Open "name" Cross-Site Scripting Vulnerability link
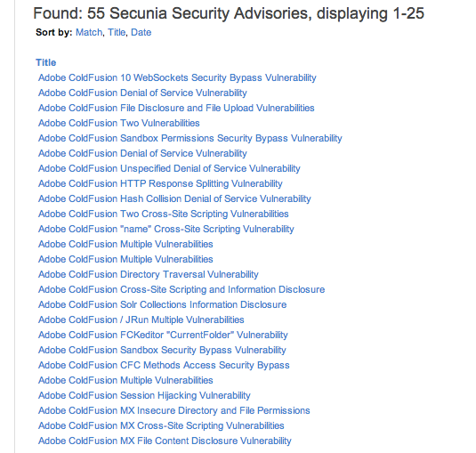476x453 pixels. pyautogui.click(x=166, y=230)
